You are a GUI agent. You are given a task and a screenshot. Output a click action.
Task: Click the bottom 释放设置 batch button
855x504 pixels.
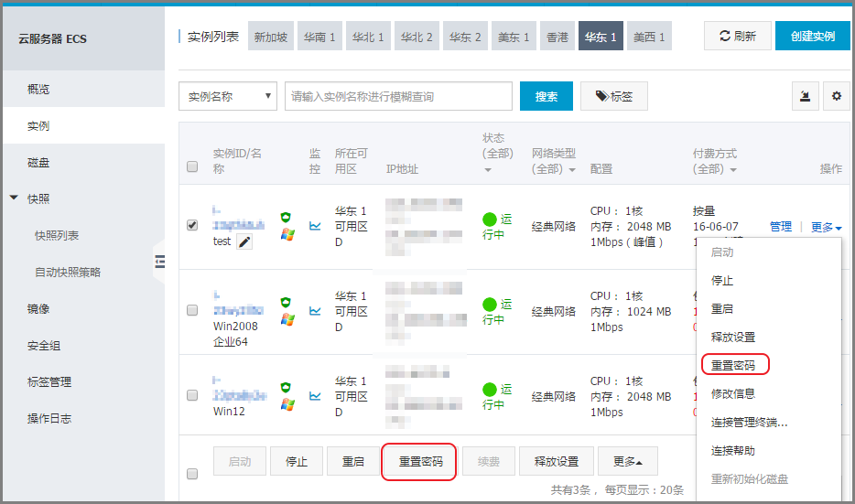(557, 462)
